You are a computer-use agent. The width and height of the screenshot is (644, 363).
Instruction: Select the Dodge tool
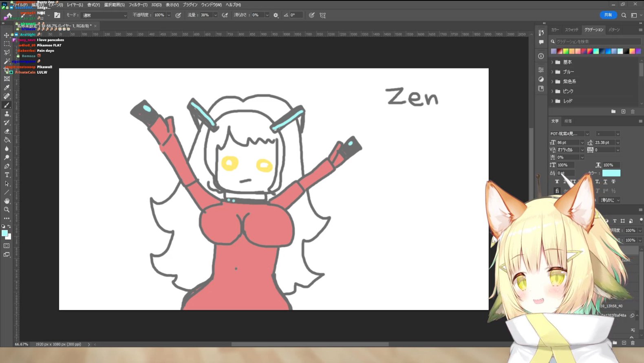click(x=7, y=158)
